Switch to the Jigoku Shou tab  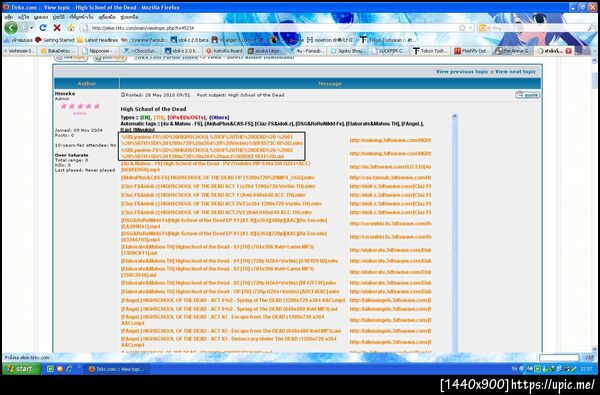tap(349, 51)
